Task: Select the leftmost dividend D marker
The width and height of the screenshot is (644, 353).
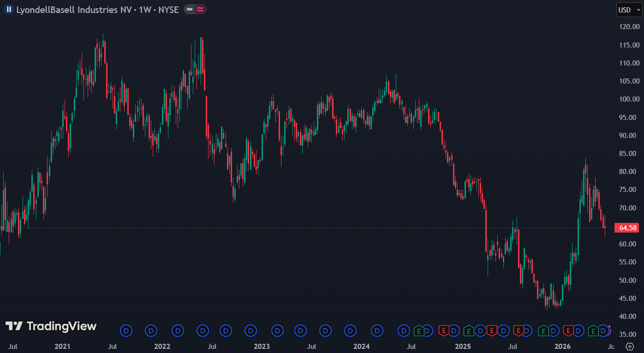Action: pos(126,330)
